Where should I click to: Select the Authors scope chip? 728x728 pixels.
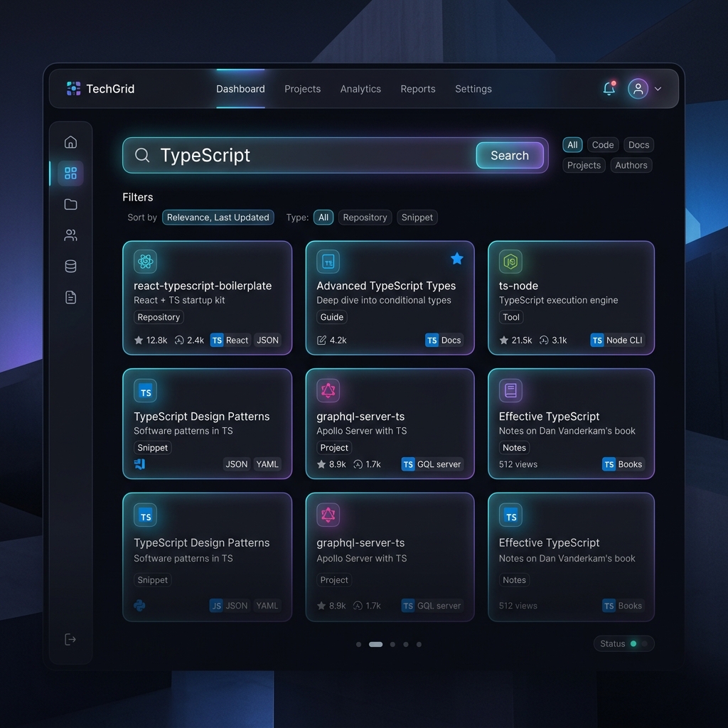(631, 165)
